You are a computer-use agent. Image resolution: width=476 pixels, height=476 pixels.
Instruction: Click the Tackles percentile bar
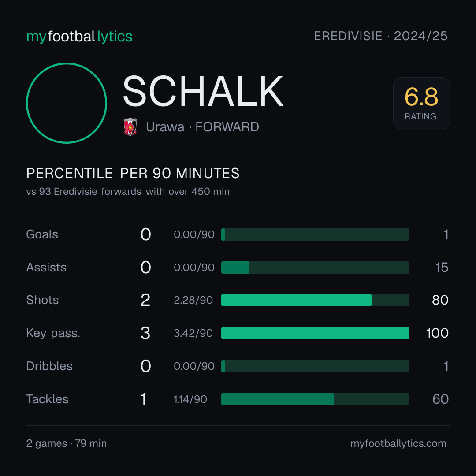point(315,399)
